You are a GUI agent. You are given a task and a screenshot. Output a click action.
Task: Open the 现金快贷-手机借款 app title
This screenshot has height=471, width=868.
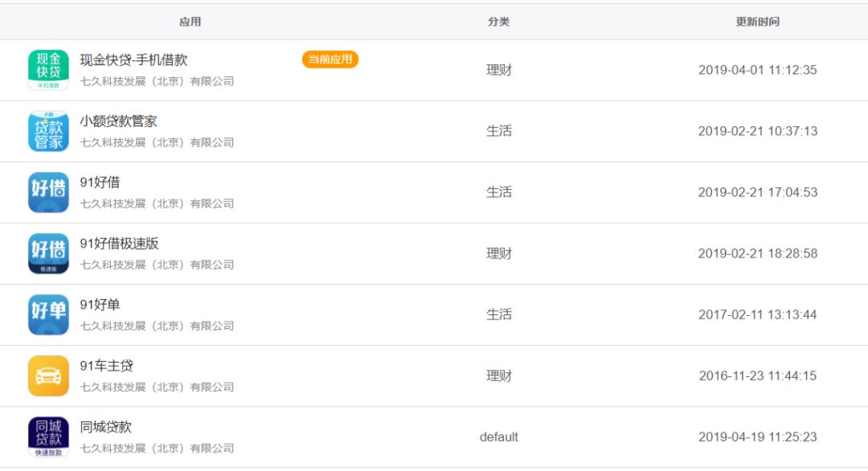(x=133, y=60)
